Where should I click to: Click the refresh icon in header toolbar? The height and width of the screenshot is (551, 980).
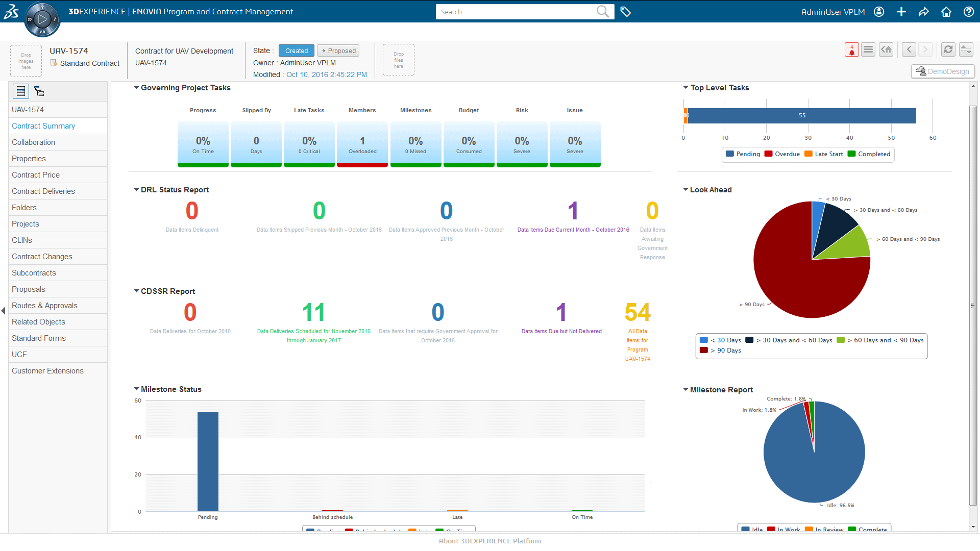point(948,49)
